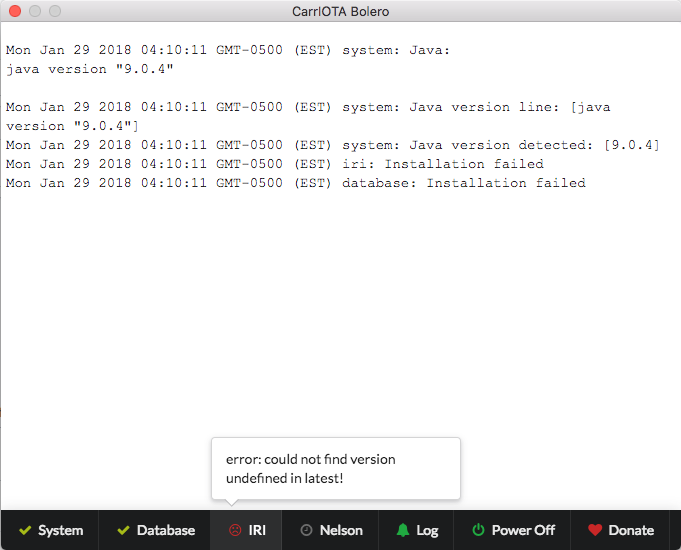Click the 'iri: Installation failed' log line
Image resolution: width=681 pixels, height=550 pixels.
click(x=274, y=164)
